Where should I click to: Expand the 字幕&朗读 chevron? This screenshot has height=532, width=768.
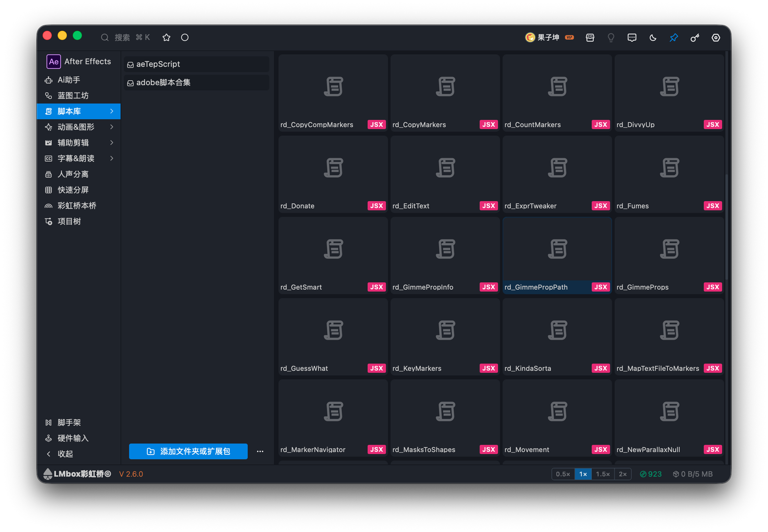[112, 158]
